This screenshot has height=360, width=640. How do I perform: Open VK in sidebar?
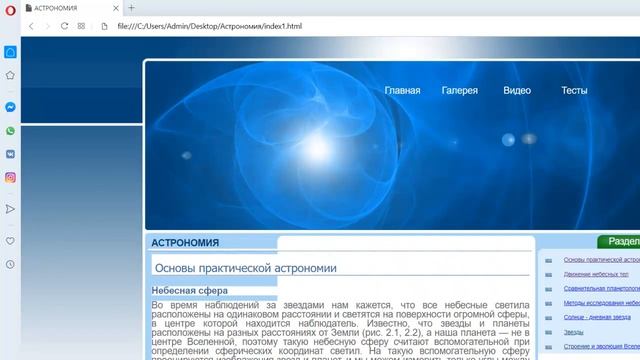[10, 154]
